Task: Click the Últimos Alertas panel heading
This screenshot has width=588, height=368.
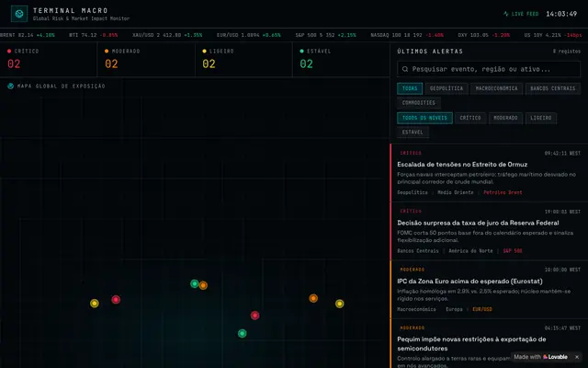Action: (x=430, y=52)
